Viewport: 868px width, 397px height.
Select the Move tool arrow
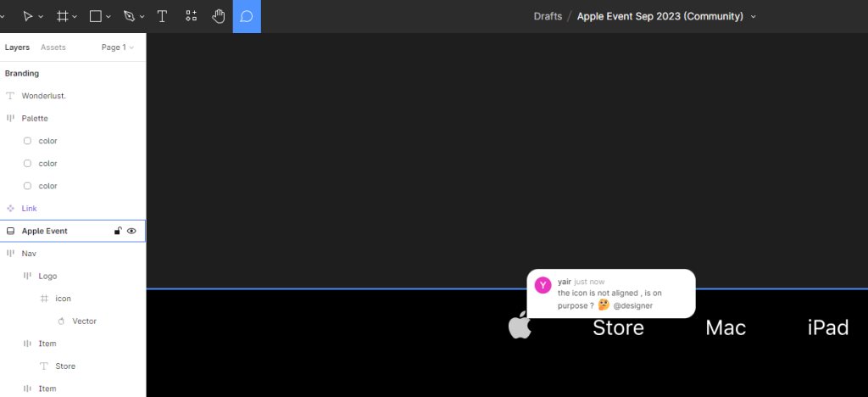28,16
